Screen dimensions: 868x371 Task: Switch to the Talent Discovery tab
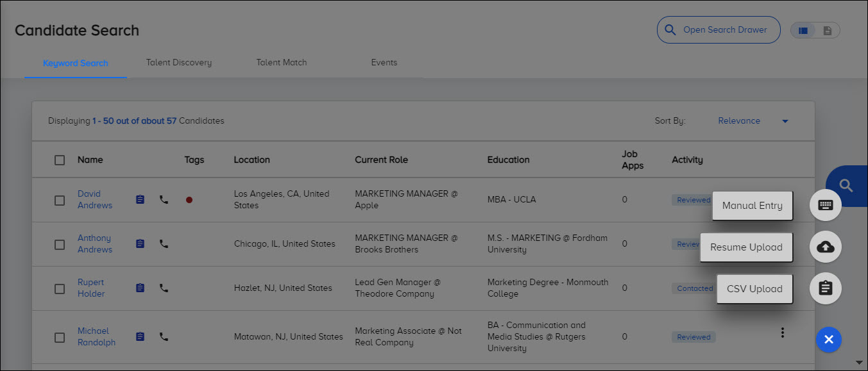(178, 62)
